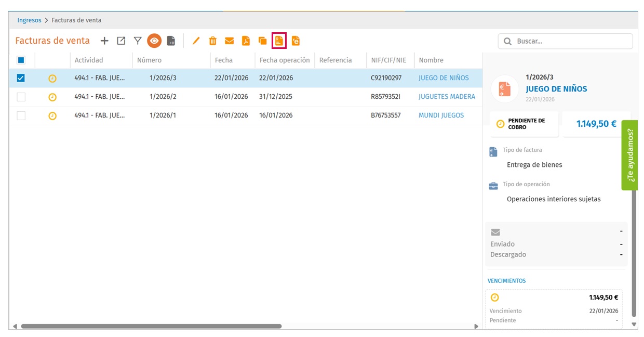Click the pending clock icon in row 1/2026/1

click(52, 116)
